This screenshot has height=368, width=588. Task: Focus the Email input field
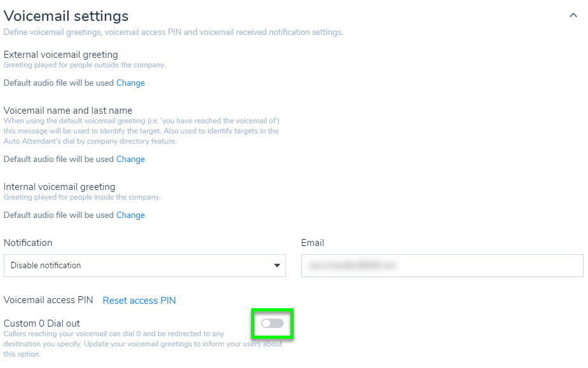pyautogui.click(x=442, y=266)
